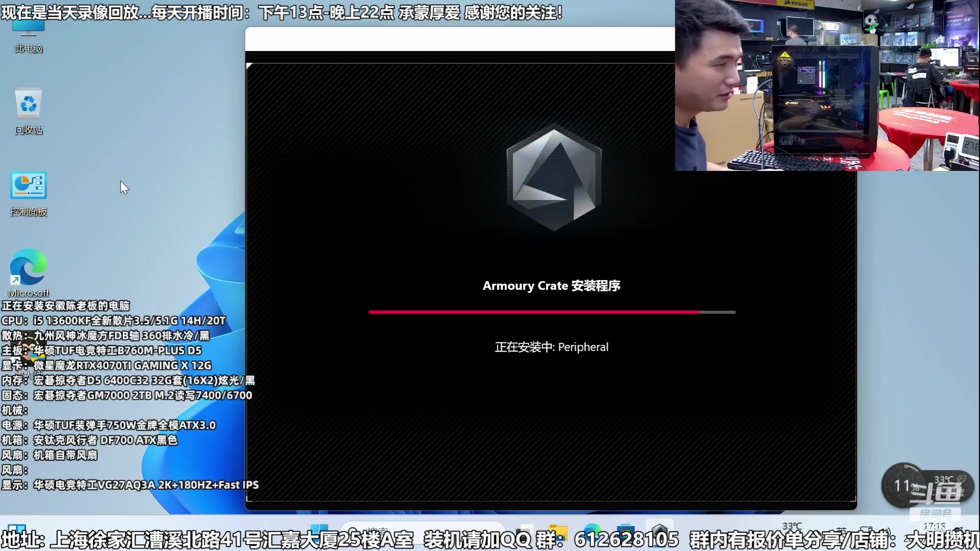The image size is (980, 551).
Task: Click the Armoury Crate installation progress bar
Action: pyautogui.click(x=551, y=312)
